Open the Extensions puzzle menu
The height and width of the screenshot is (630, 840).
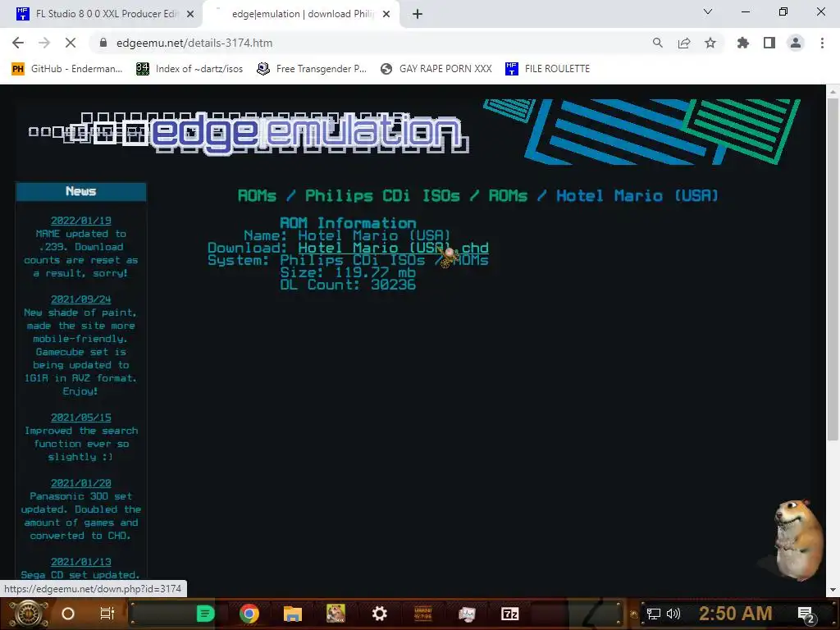(742, 43)
